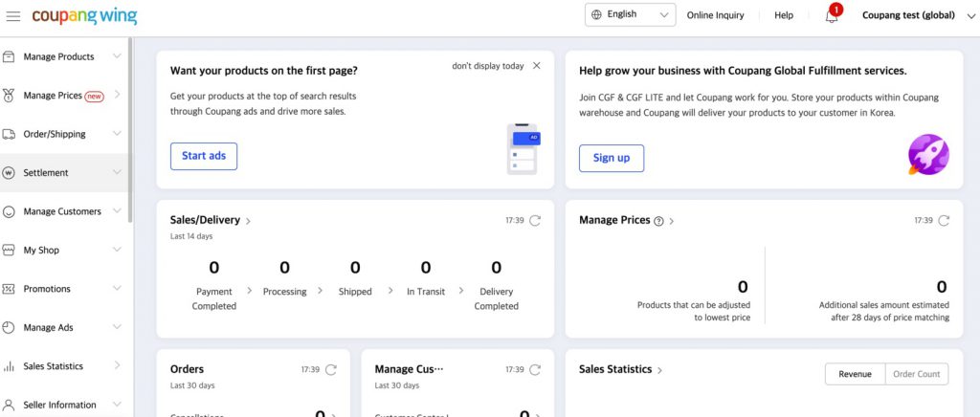The width and height of the screenshot is (980, 417).
Task: Open the Sales Statistics card heading link
Action: (620, 369)
